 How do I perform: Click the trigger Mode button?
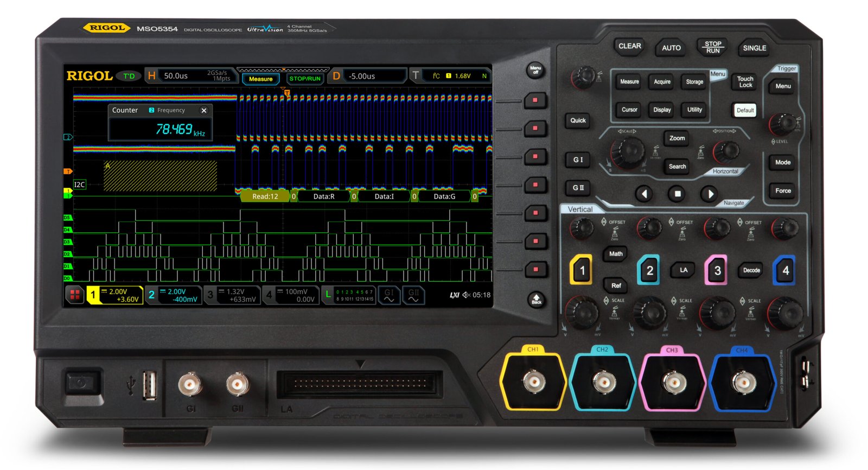(783, 162)
